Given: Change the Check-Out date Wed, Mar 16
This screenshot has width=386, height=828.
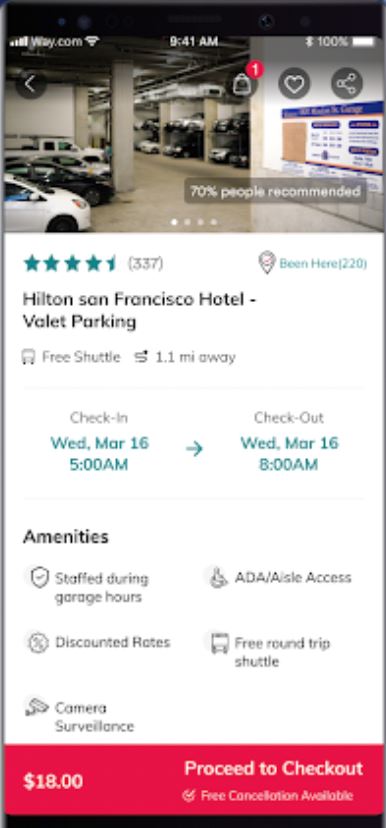Looking at the screenshot, I should [x=289, y=443].
